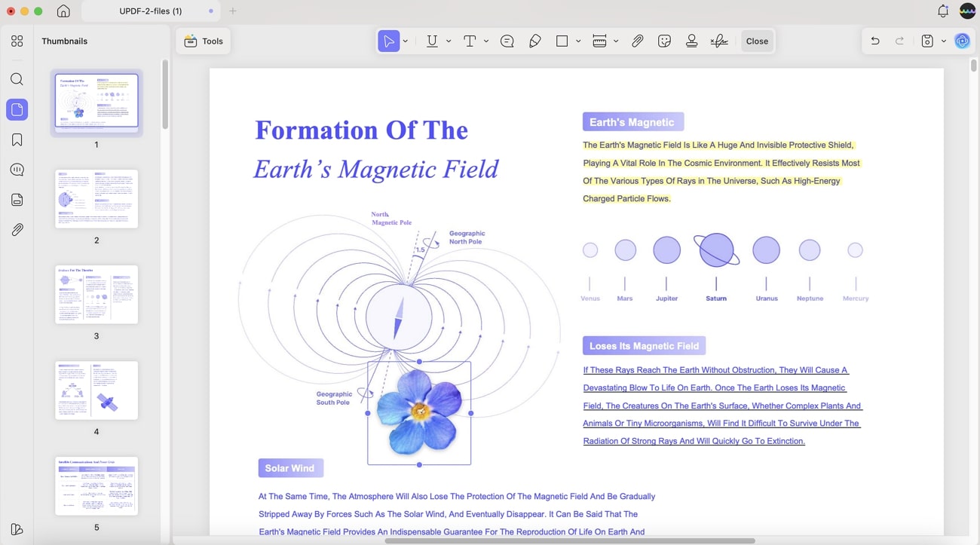This screenshot has width=980, height=545.
Task: Open the comments panel icon
Action: [17, 170]
